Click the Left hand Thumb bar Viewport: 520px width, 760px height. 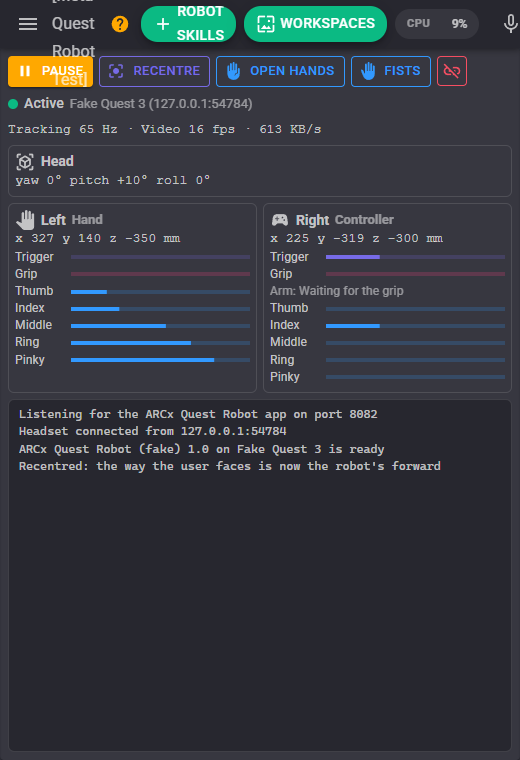[160, 292]
